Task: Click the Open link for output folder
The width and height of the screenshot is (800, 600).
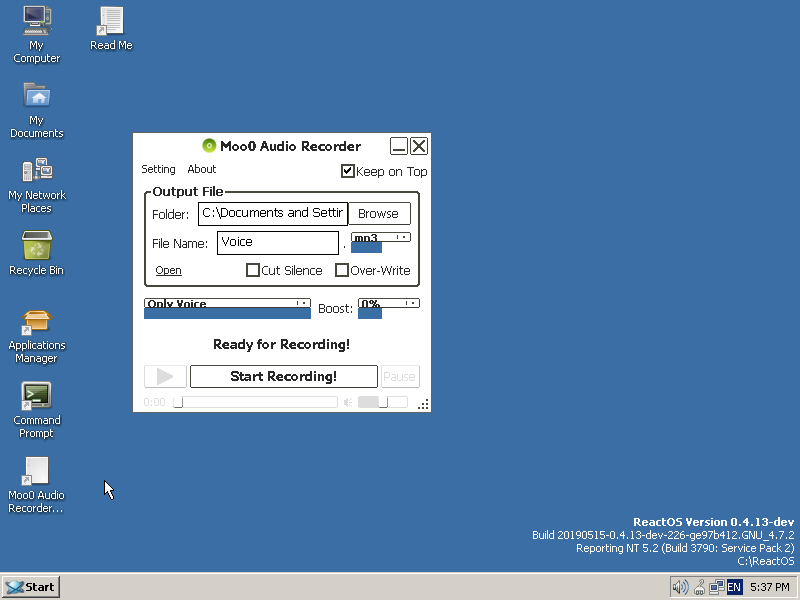Action: (168, 270)
